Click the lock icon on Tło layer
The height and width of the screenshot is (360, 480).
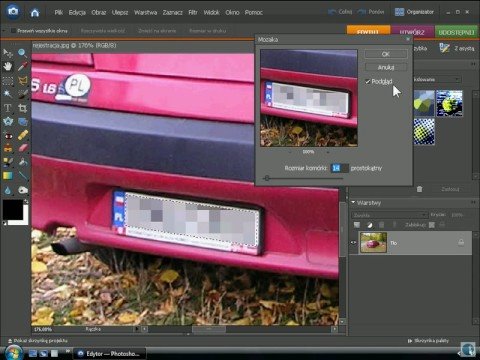pyautogui.click(x=461, y=242)
